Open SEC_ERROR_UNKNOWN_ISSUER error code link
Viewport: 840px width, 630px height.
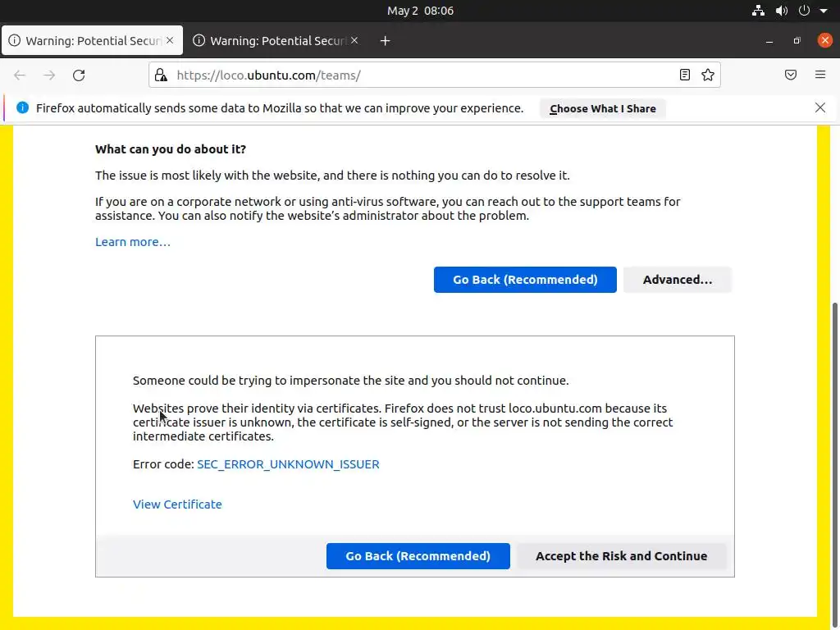click(288, 464)
